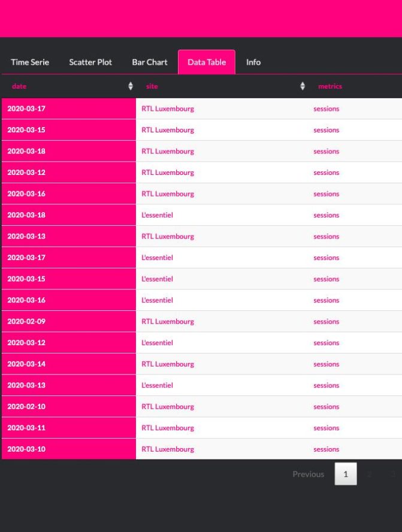
Task: Sort the table by the date column arrows
Action: 131,86
